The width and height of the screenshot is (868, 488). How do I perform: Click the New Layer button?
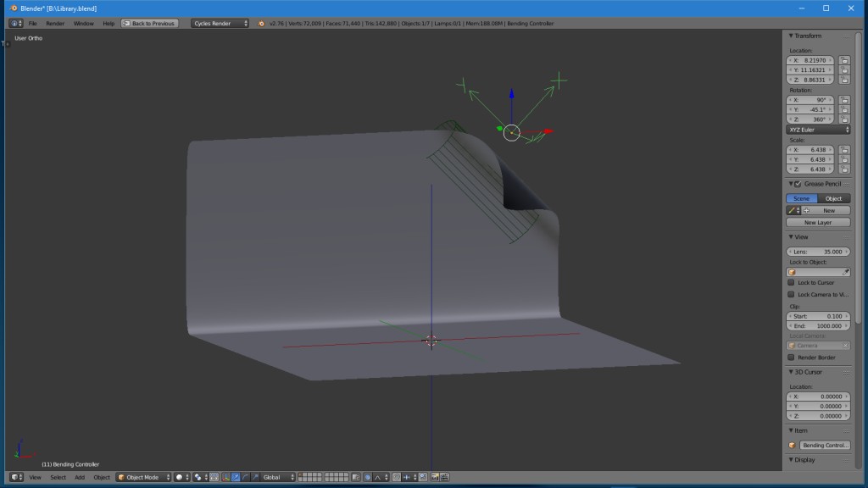pyautogui.click(x=819, y=222)
